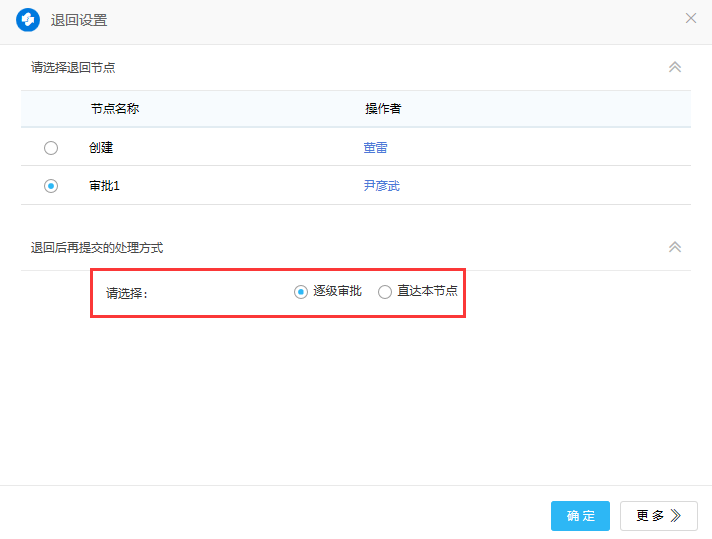Open operator link 尹彦武

click(x=381, y=186)
